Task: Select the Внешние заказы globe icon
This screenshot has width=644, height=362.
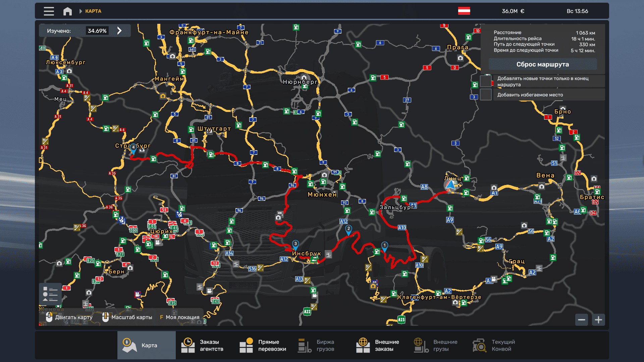Action: (363, 345)
